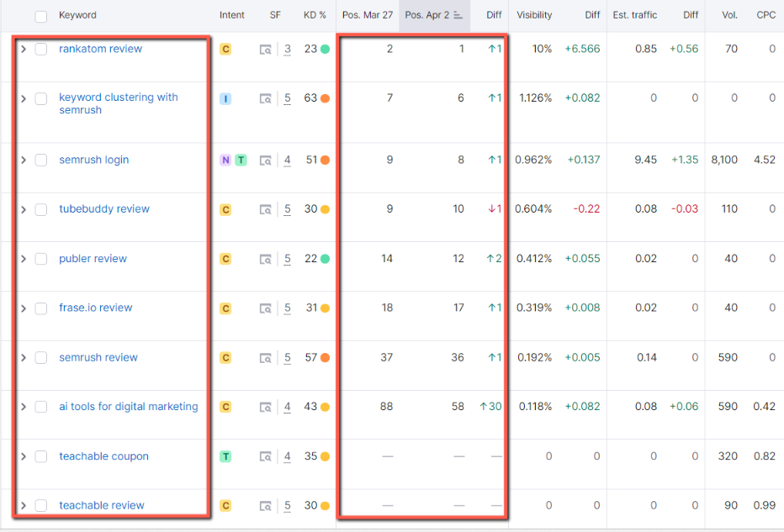Expand the teachable coupon row

[24, 456]
